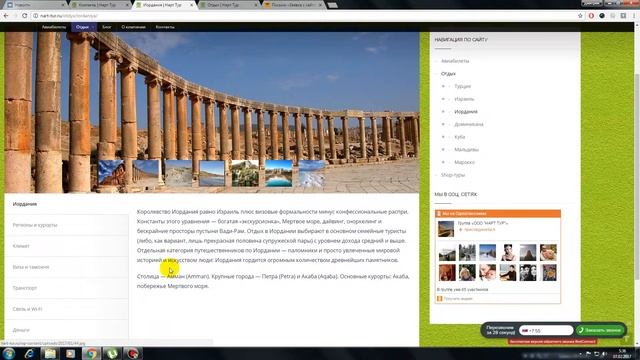640x360 pixels.
Task: Open Турция in the sidebar navigation
Action: [x=462, y=86]
